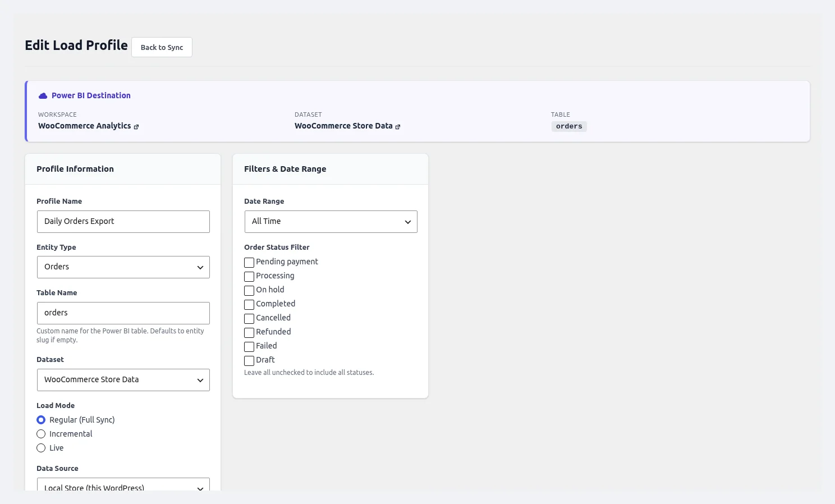The image size is (835, 504).
Task: Check the Pending payment status
Action: pos(249,262)
